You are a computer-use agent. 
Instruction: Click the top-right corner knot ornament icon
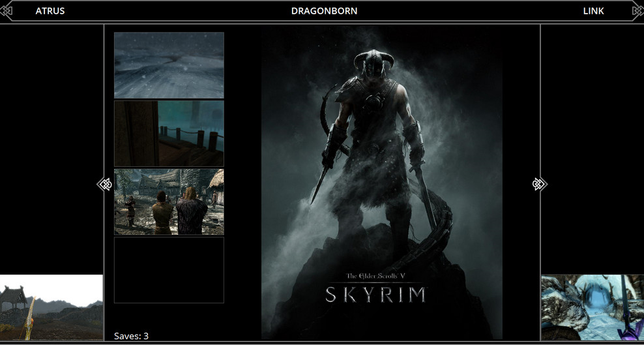click(x=638, y=11)
